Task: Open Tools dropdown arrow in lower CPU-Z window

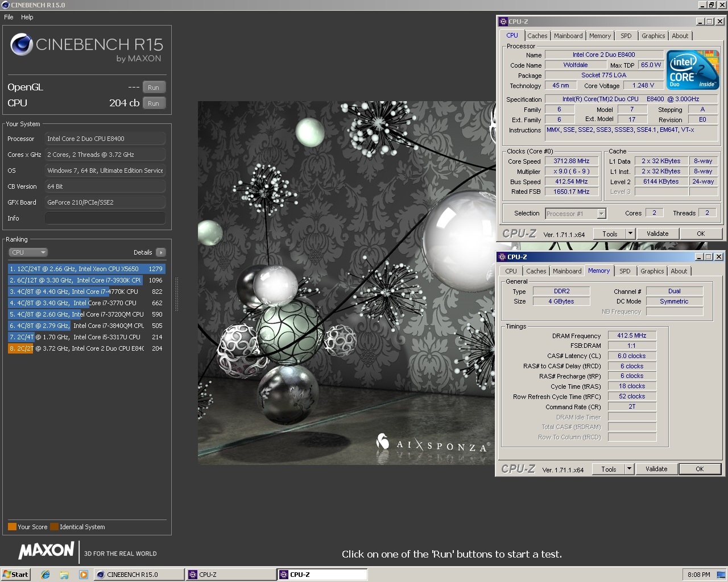Action: coord(629,469)
